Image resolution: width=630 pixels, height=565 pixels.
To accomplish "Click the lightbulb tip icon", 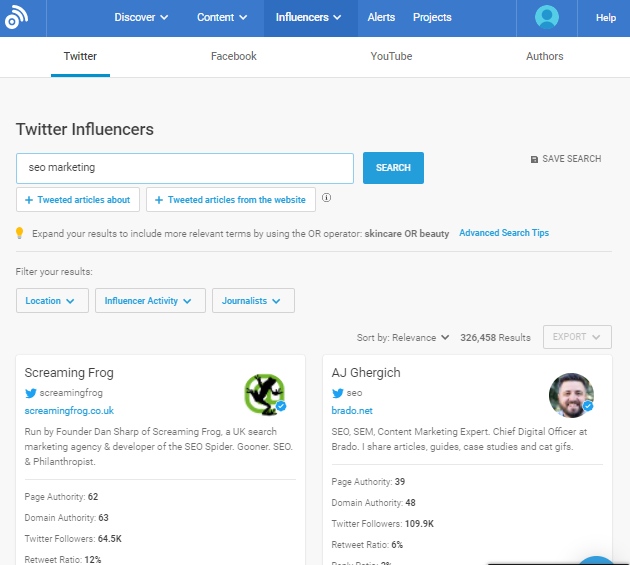I will [19, 233].
